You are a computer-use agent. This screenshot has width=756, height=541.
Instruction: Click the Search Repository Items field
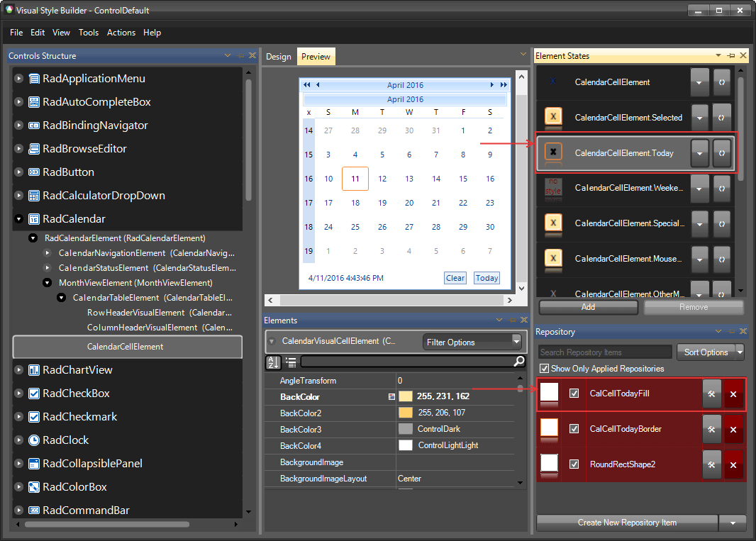(604, 352)
